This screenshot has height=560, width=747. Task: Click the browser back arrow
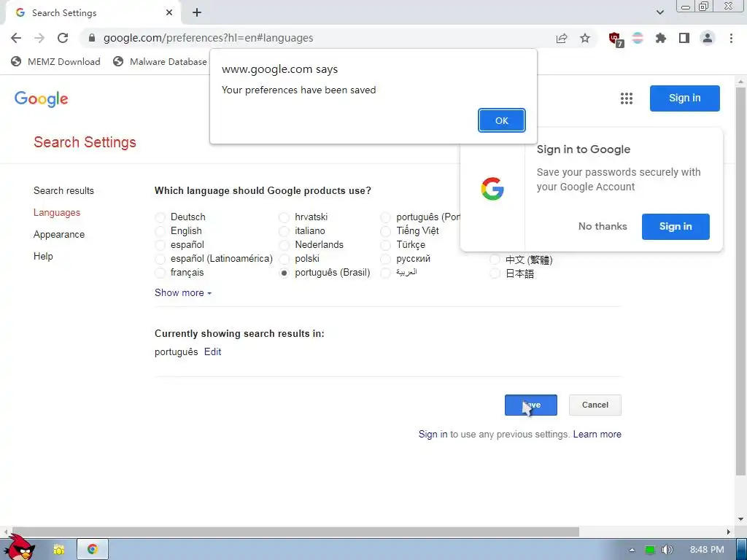(x=16, y=38)
